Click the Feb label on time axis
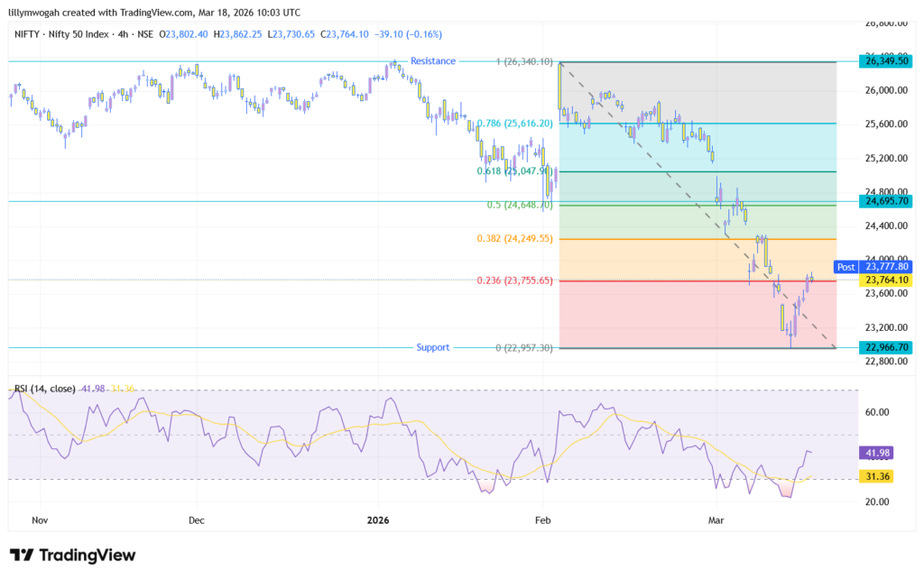The height and width of the screenshot is (579, 924). [542, 520]
